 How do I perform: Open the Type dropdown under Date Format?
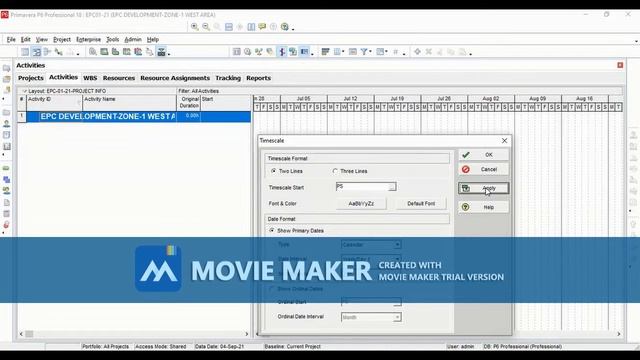pyautogui.click(x=397, y=244)
